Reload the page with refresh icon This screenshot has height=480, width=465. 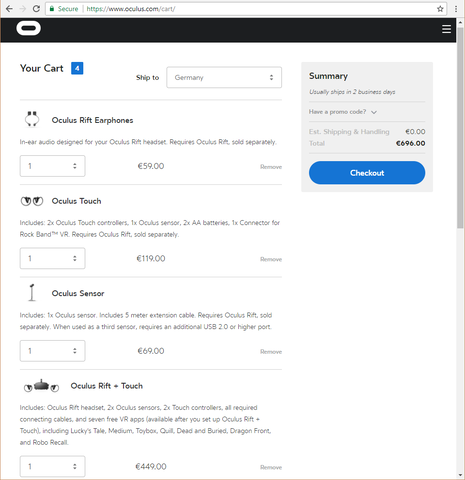pyautogui.click(x=36, y=9)
